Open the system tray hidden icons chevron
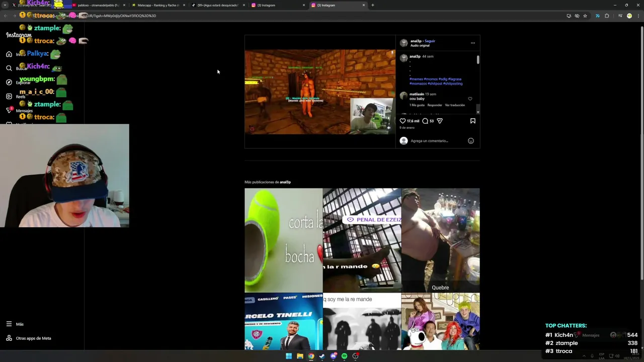This screenshot has height=362, width=644. coord(584,356)
